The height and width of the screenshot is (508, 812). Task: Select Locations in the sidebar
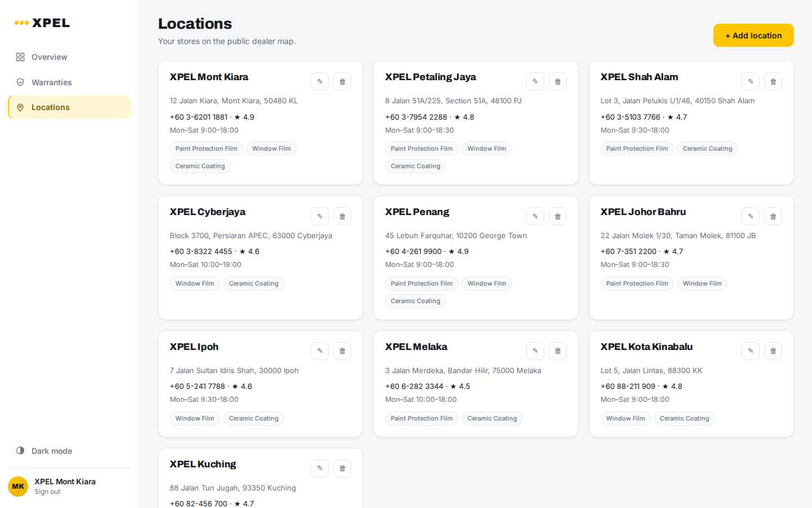[x=69, y=107]
